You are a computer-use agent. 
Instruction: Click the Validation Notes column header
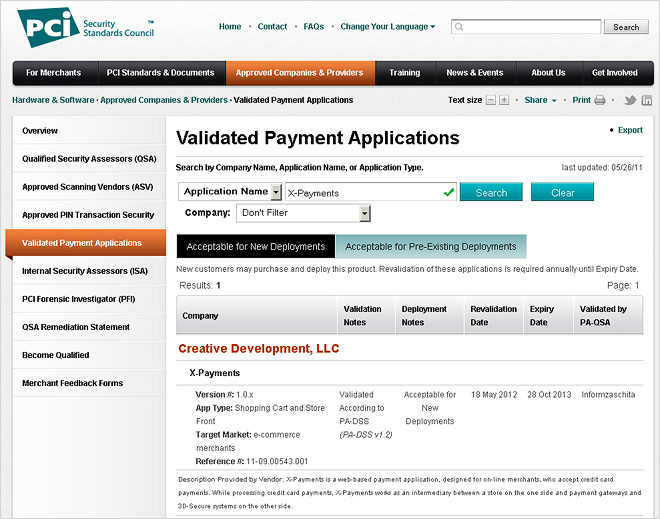pyautogui.click(x=367, y=316)
